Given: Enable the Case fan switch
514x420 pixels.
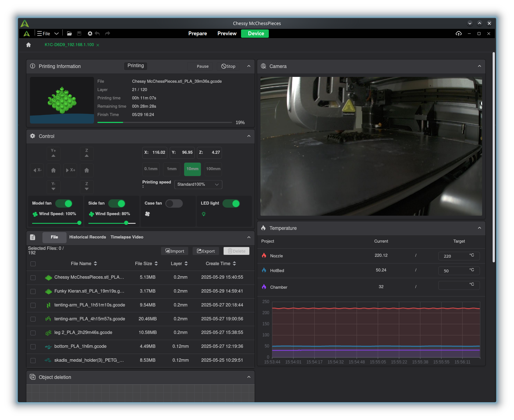Looking at the screenshot, I should click(174, 203).
